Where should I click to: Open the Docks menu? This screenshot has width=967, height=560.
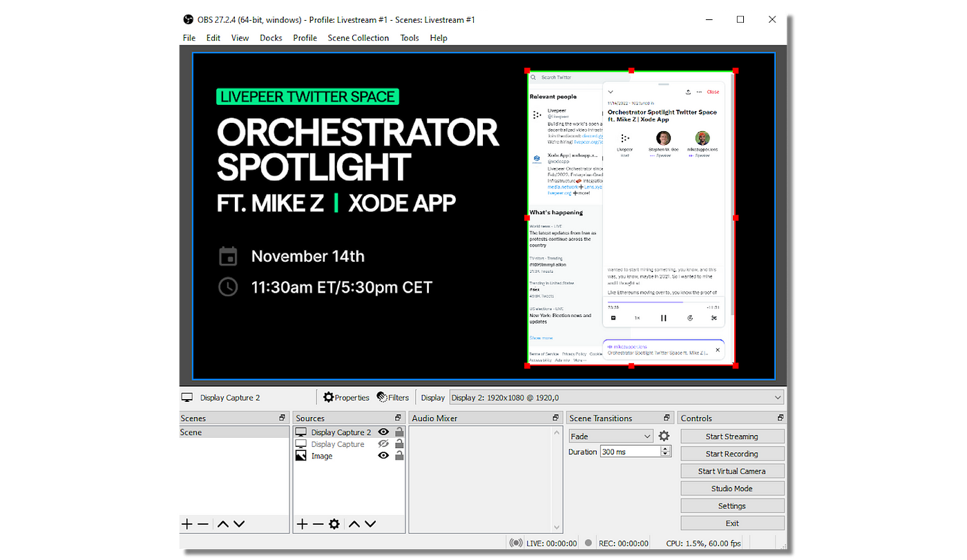point(271,38)
